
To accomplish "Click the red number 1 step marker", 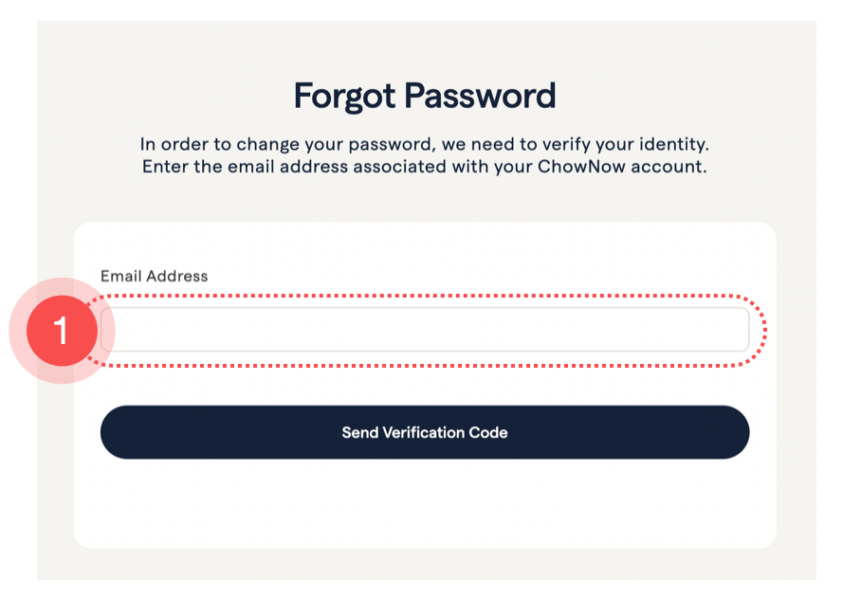I will click(x=62, y=331).
